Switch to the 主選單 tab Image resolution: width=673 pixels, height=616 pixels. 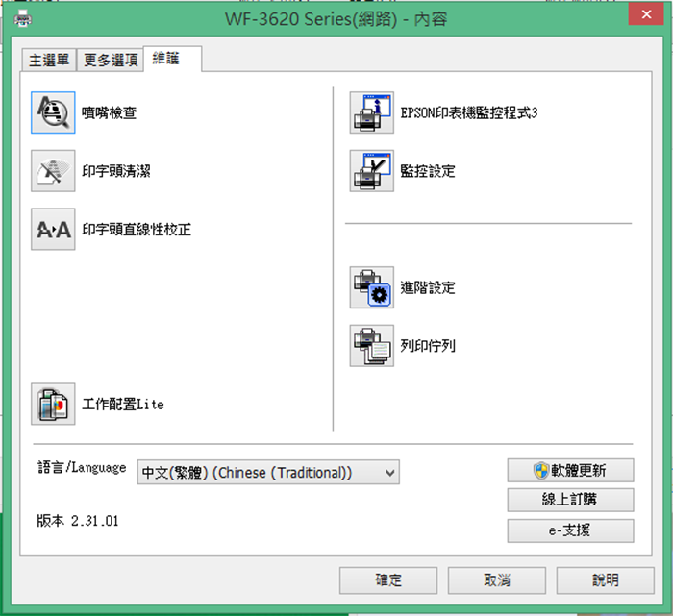point(49,60)
